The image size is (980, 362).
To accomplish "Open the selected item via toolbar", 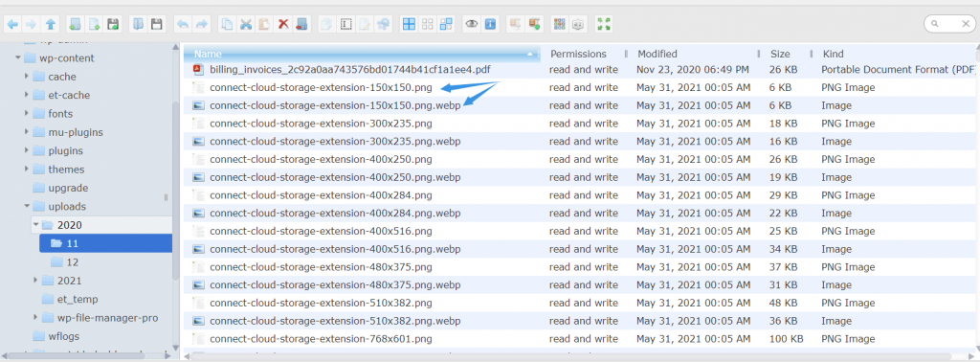I will 138,24.
